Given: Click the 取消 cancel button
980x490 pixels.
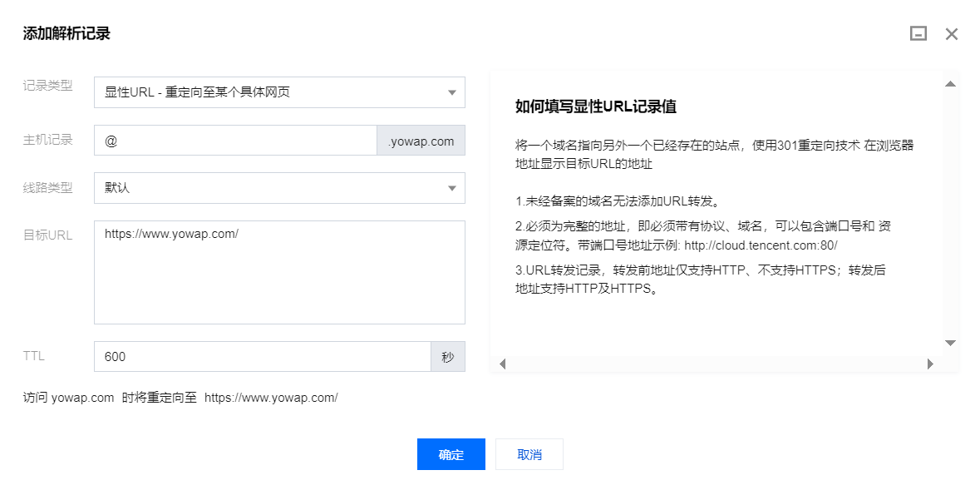Looking at the screenshot, I should 529,454.
